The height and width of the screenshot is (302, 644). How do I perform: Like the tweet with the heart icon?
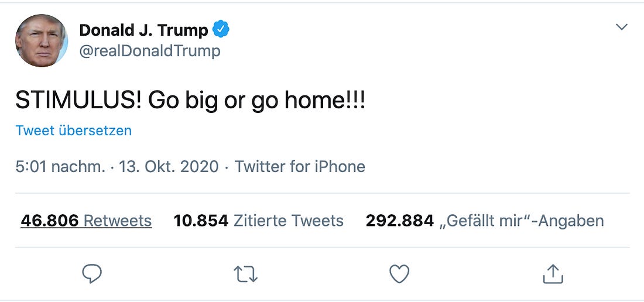tap(399, 274)
